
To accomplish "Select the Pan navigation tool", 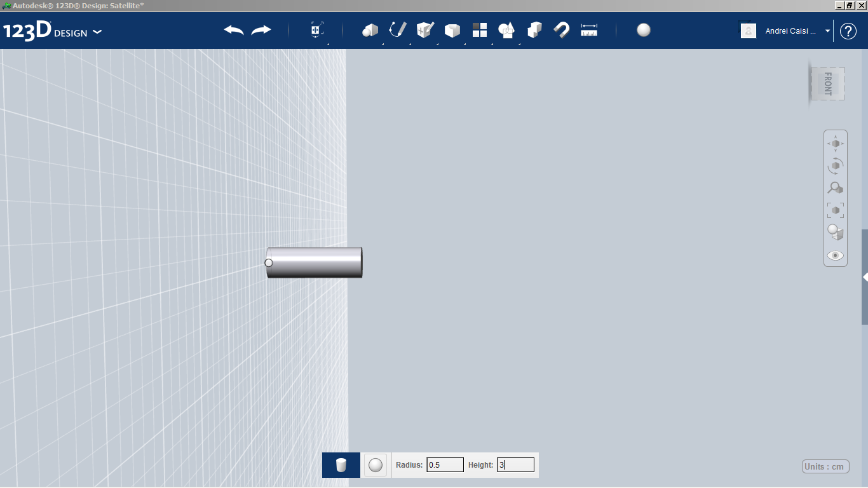I will (836, 144).
